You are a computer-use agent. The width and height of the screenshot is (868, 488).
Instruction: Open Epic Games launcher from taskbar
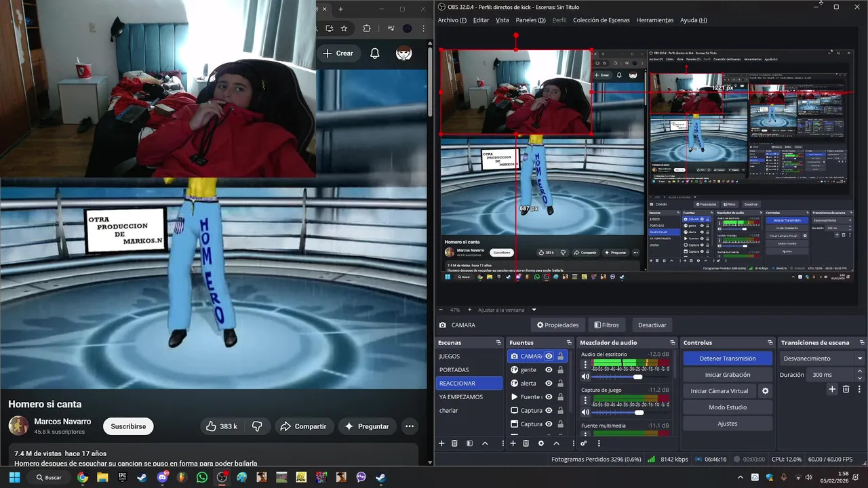[123, 477]
